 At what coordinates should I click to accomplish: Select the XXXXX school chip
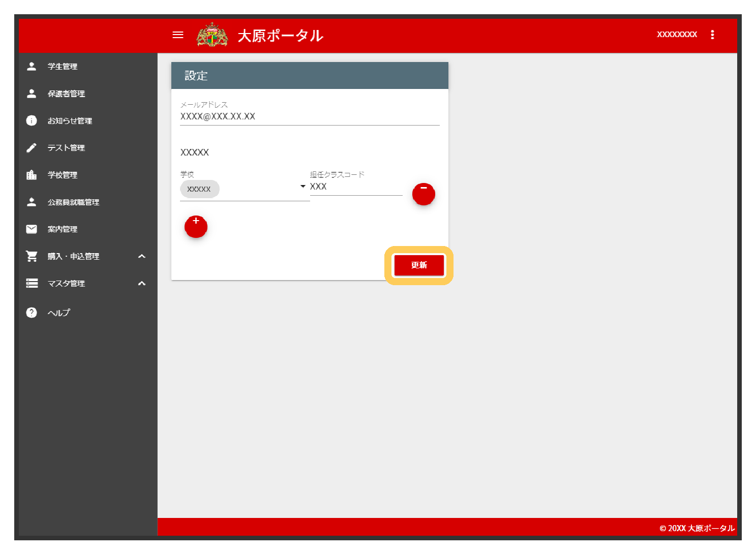(x=199, y=189)
